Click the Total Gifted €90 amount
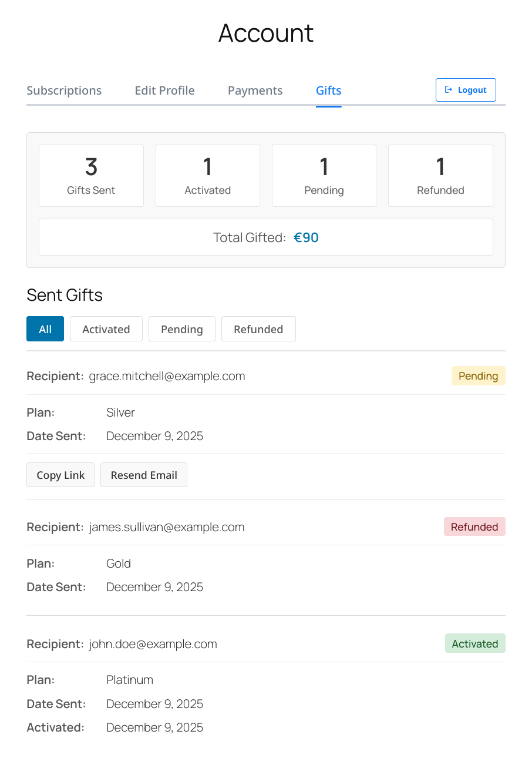This screenshot has width=532, height=758. (x=306, y=237)
